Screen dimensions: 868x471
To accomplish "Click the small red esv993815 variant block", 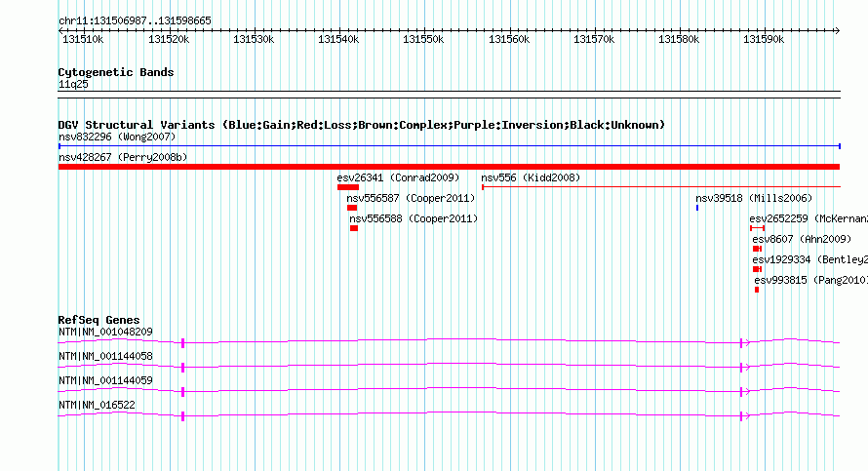I will 757,290.
